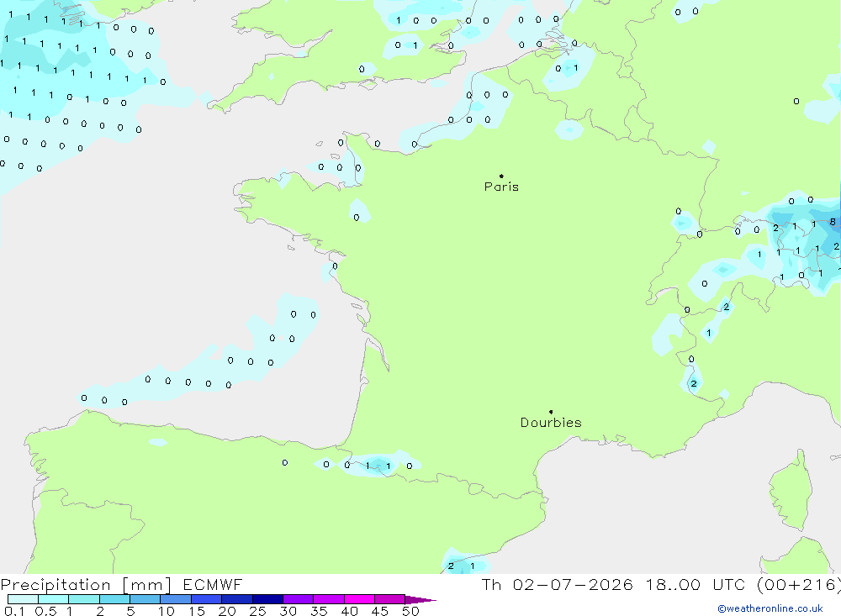Click the 2–5 mm legend swatch
The image size is (841, 616).
[x=114, y=599]
